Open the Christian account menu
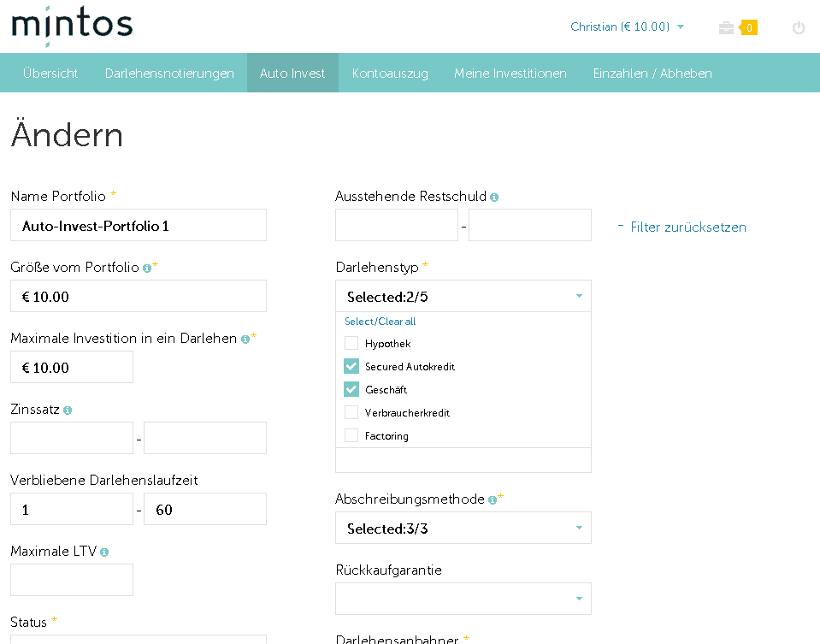 coord(627,27)
